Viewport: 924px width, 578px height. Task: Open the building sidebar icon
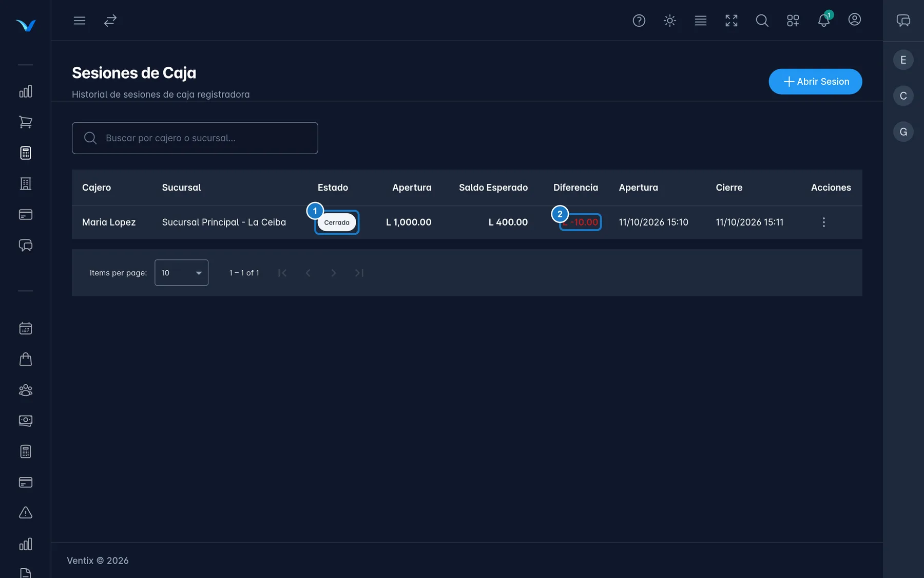[x=26, y=184]
